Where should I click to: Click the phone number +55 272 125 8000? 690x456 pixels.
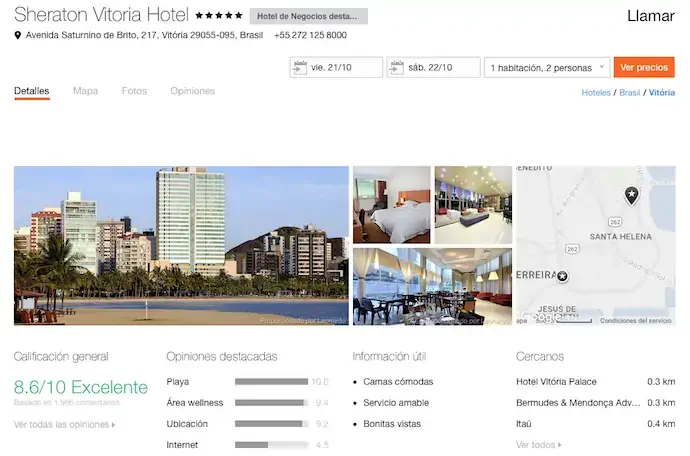pos(310,35)
